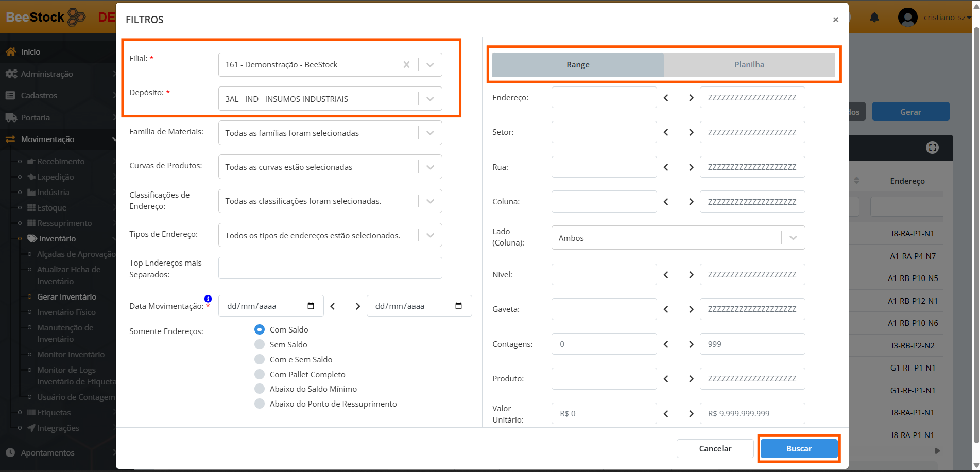This screenshot has height=472, width=980.
Task: Click left arrow next to Endereço field
Action: (666, 98)
